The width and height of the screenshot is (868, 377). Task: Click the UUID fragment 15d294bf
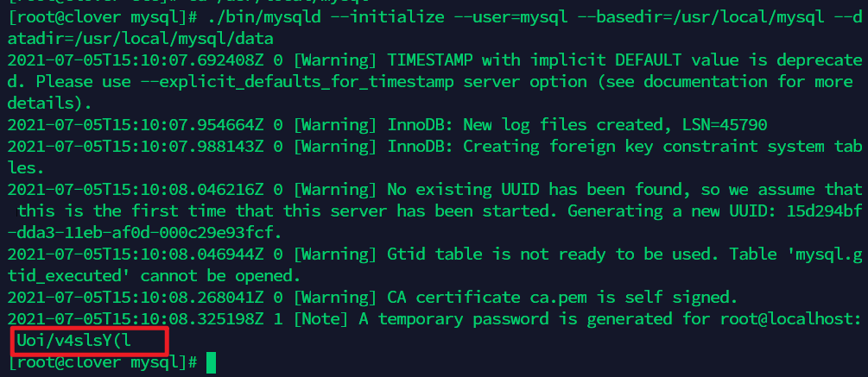[824, 211]
